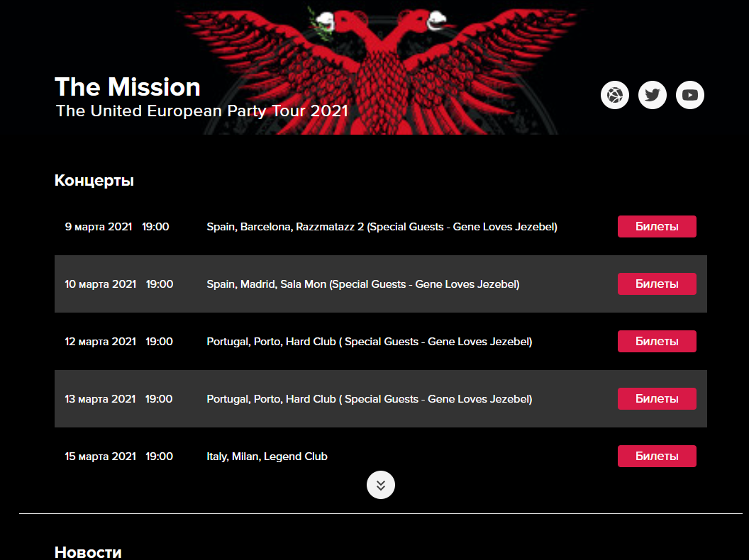Expand the full concert list with double-chevron
Viewport: 749px width, 560px height.
pyautogui.click(x=381, y=485)
